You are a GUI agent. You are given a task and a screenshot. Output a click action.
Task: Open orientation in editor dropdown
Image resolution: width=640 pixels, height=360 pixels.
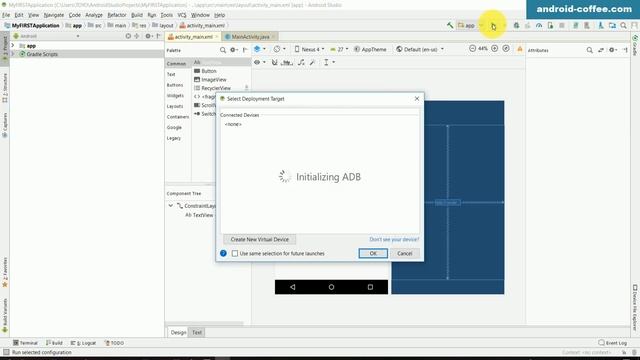tap(279, 49)
